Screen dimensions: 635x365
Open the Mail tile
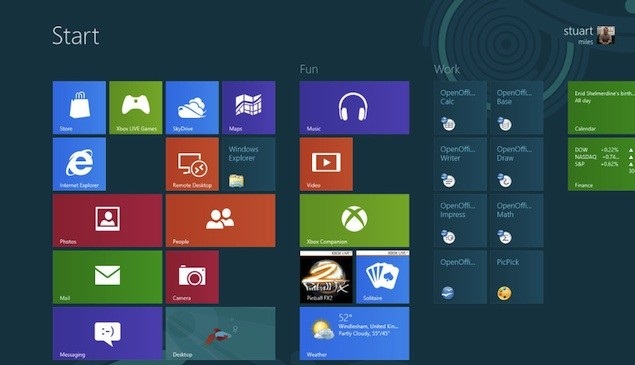pyautogui.click(x=107, y=277)
